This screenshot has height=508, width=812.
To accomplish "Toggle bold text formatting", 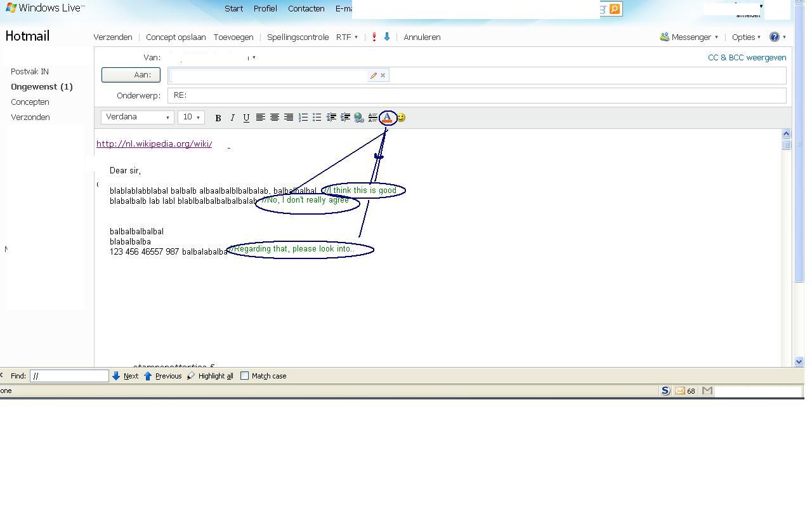I will point(218,117).
